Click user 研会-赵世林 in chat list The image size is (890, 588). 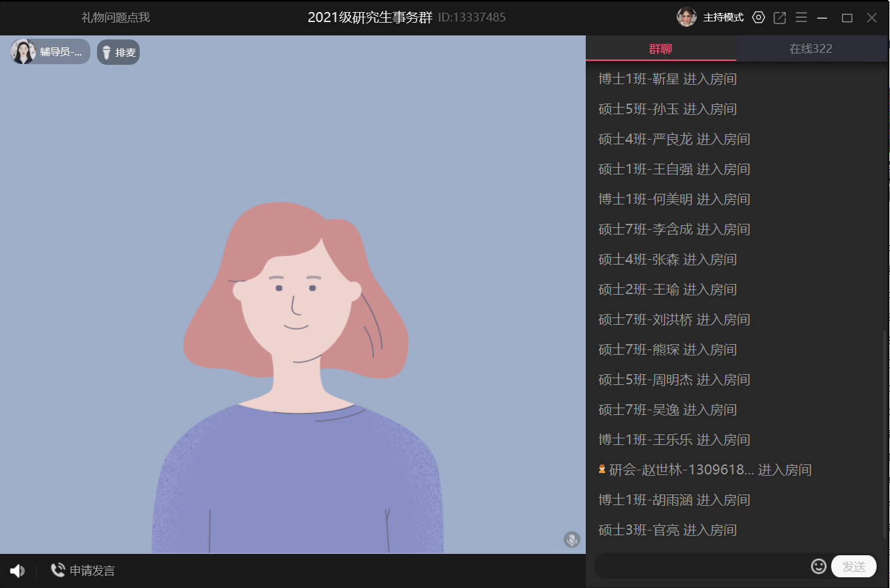(681, 470)
